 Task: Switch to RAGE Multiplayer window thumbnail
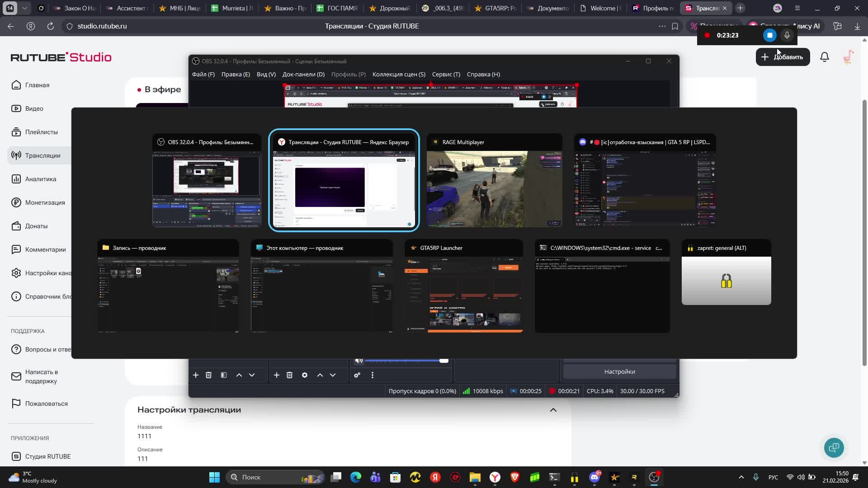pos(494,181)
